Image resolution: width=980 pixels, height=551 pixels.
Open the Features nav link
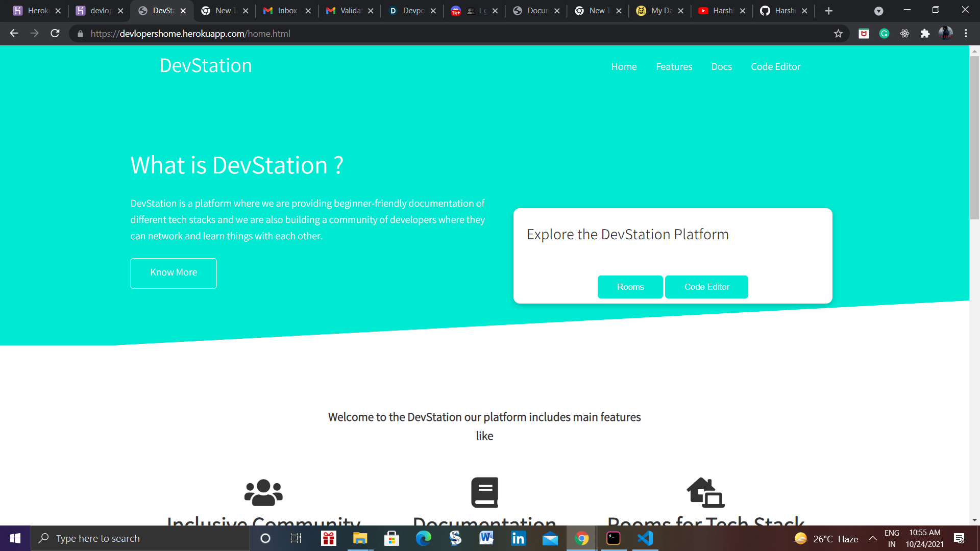pyautogui.click(x=674, y=67)
